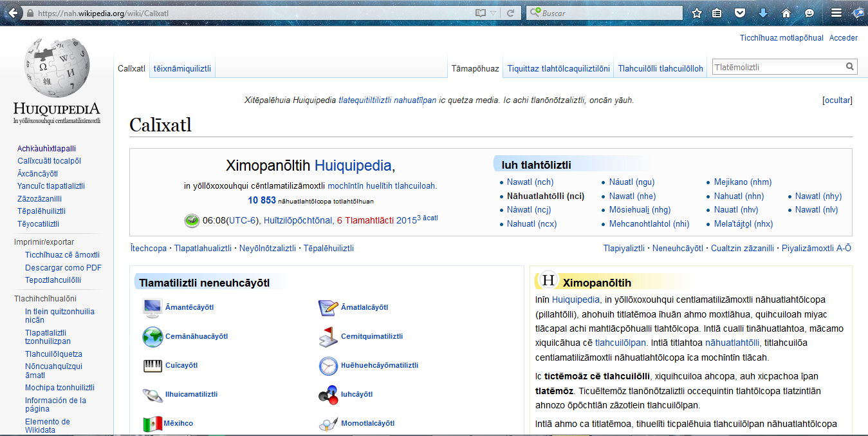Click the Momotlalcāyōtl paint palette icon
This screenshot has width=868, height=436.
[x=328, y=424]
